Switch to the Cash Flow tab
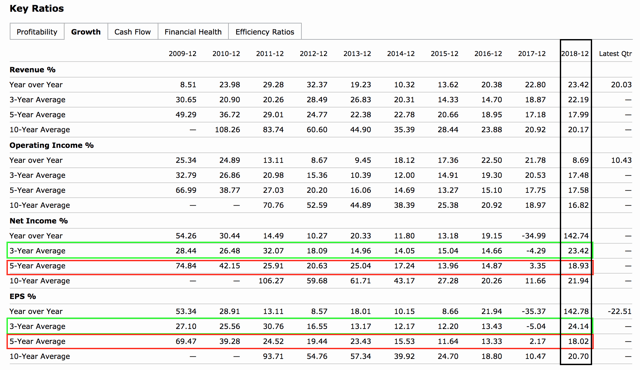 tap(133, 32)
